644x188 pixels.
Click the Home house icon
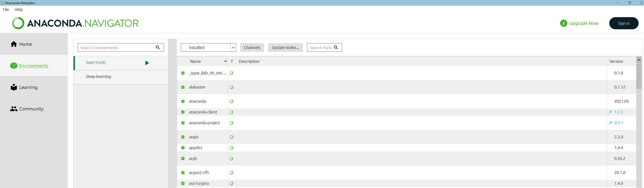click(14, 44)
